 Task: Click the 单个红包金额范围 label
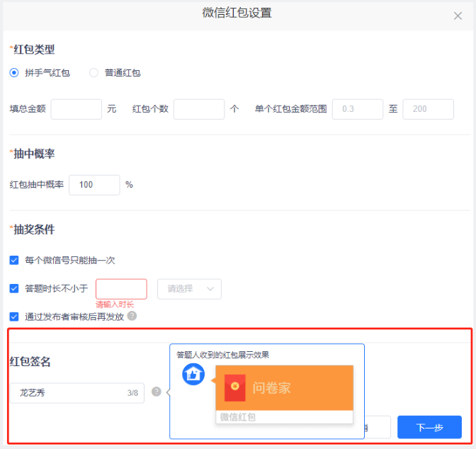(x=291, y=109)
